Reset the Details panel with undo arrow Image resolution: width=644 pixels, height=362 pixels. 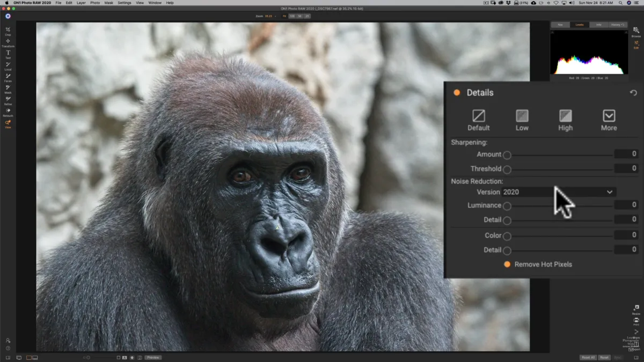pyautogui.click(x=633, y=93)
